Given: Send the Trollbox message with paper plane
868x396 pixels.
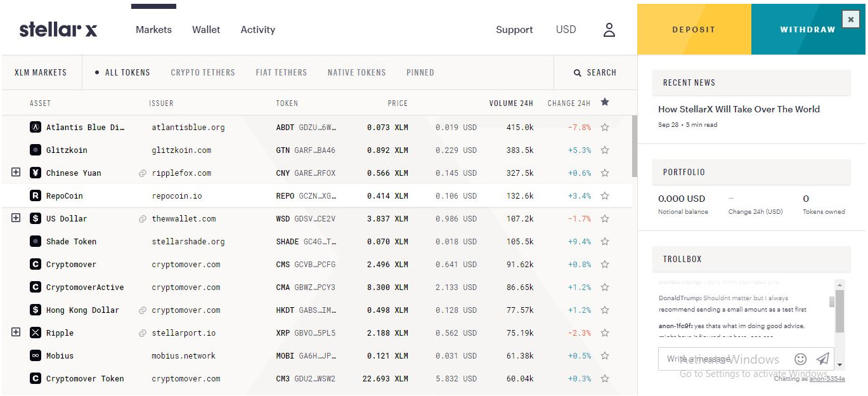Looking at the screenshot, I should pos(822,359).
